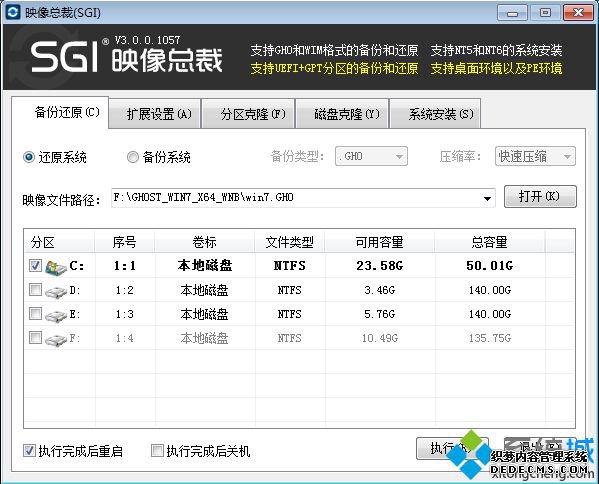This screenshot has width=599, height=484.
Task: Click the D: drive icon
Action: pyautogui.click(x=56, y=292)
